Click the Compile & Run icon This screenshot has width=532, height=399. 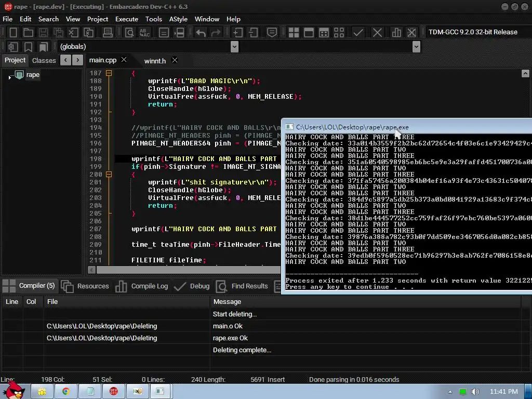tap(324, 33)
